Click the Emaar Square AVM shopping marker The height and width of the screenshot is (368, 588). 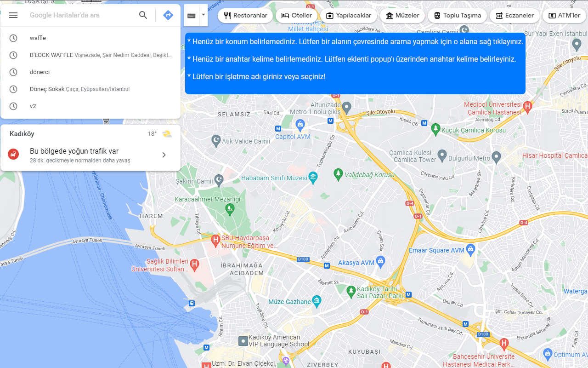pos(469,249)
